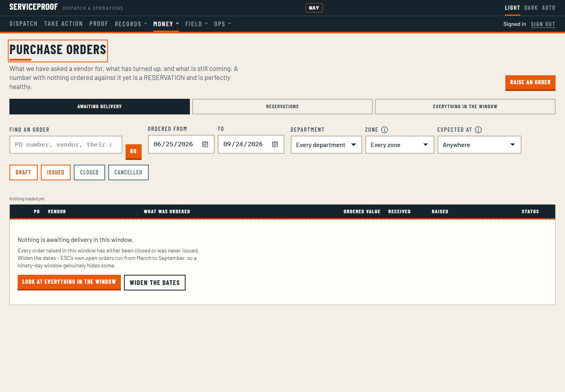Open the Ordered From calendar picker icon
The image size is (565, 392).
pyautogui.click(x=205, y=144)
